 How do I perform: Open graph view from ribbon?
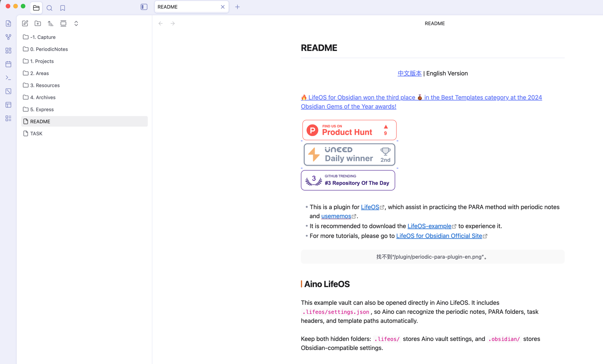8,37
